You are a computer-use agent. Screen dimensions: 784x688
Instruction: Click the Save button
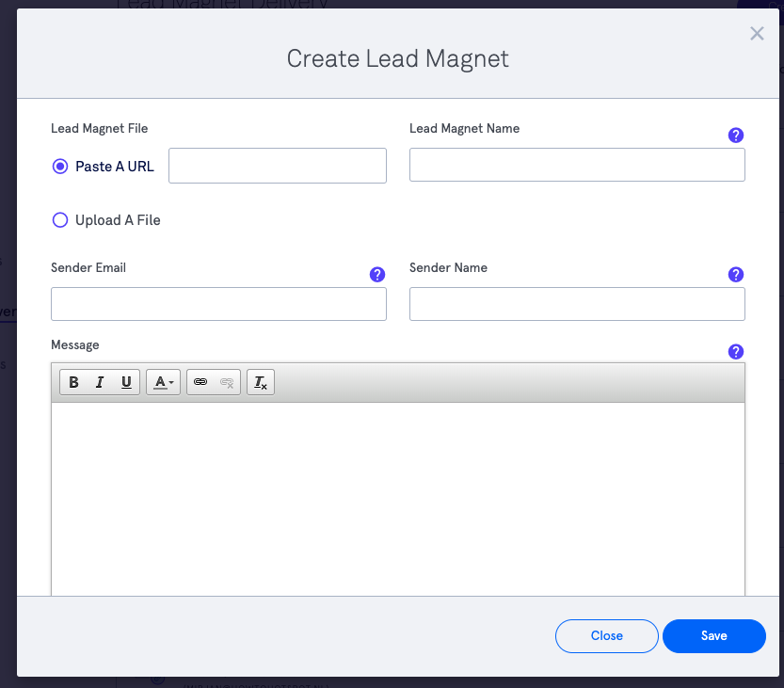tap(713, 636)
